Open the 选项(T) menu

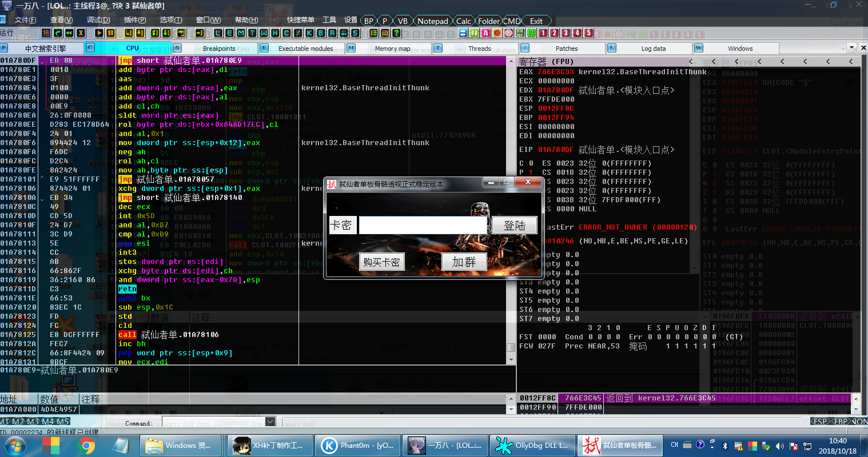170,20
